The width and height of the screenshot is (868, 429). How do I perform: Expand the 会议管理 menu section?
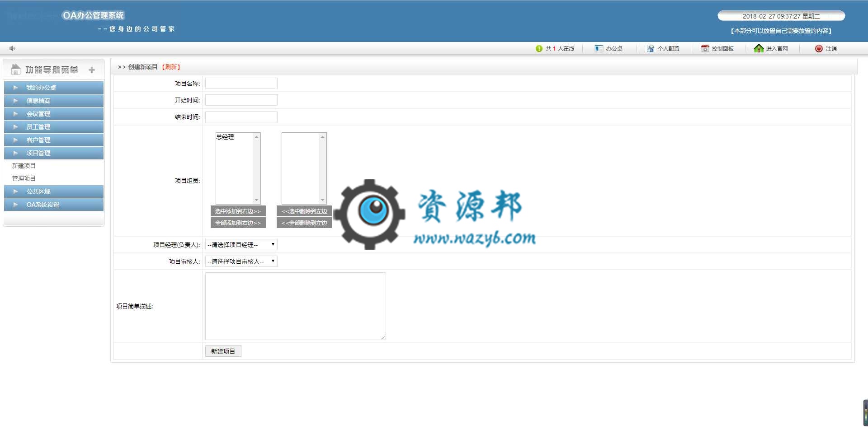point(54,114)
